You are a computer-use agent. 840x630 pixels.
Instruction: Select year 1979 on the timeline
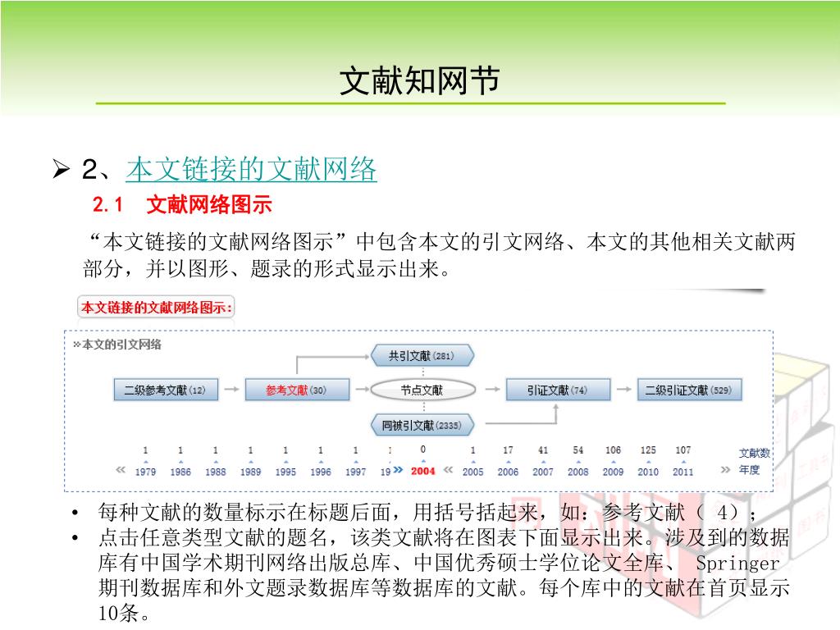coord(145,472)
